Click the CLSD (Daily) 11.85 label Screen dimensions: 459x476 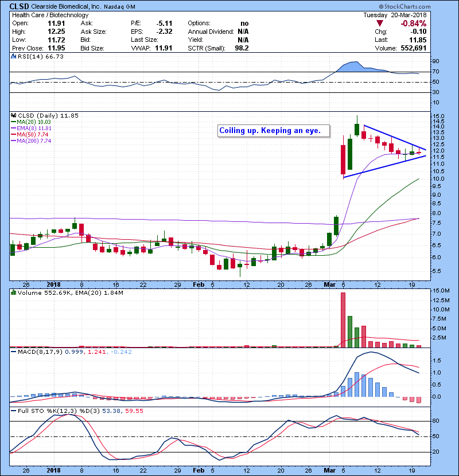(48, 116)
